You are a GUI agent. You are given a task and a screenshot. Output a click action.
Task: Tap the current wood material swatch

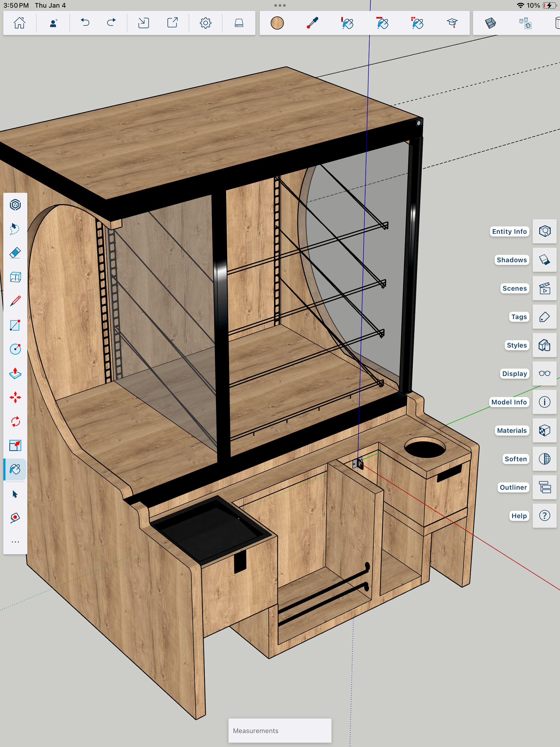(277, 23)
